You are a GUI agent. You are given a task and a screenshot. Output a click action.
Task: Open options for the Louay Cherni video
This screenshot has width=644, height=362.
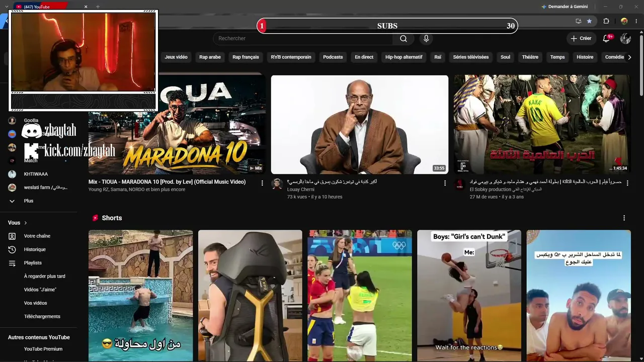coord(445,184)
